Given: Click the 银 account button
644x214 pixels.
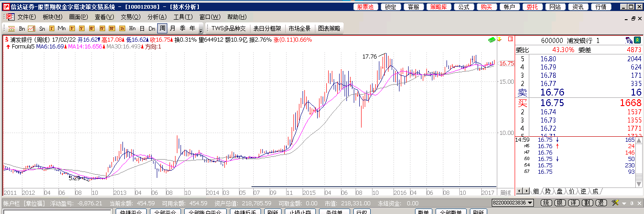Looking at the screenshot, I should pos(560,203).
